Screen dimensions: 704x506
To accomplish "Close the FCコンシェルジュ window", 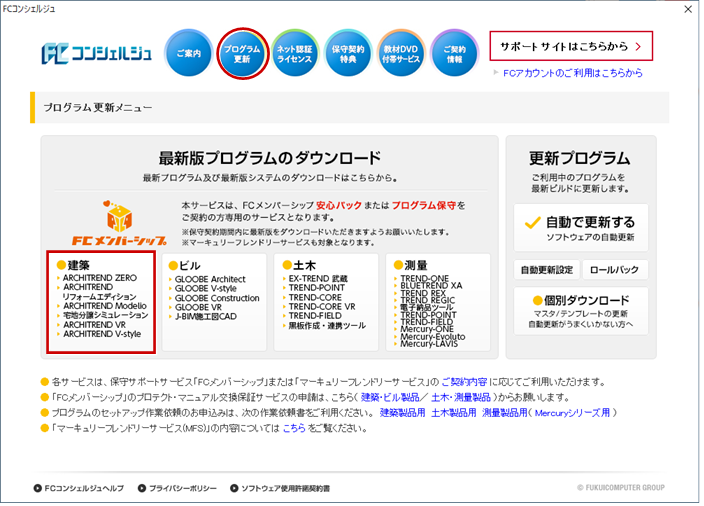I will tap(688, 9).
